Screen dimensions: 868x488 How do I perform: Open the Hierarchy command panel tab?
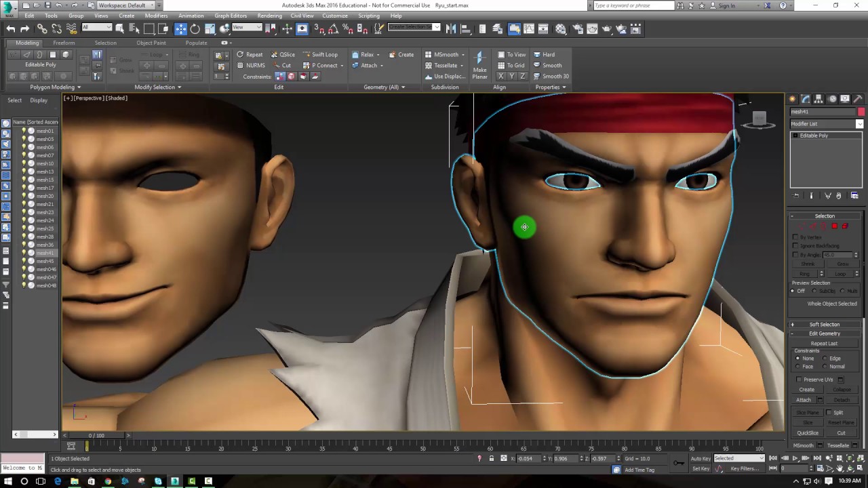[x=819, y=99]
